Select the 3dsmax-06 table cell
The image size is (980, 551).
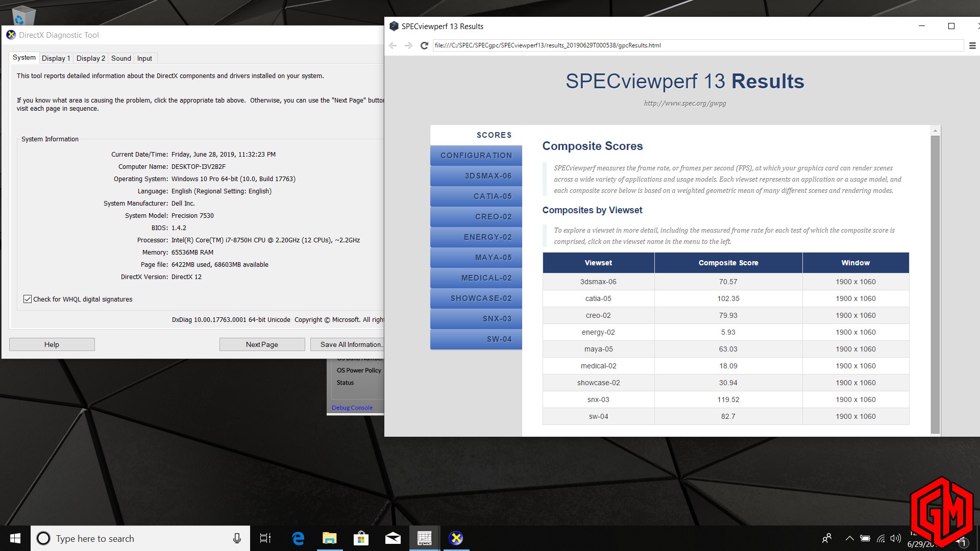[x=598, y=282]
